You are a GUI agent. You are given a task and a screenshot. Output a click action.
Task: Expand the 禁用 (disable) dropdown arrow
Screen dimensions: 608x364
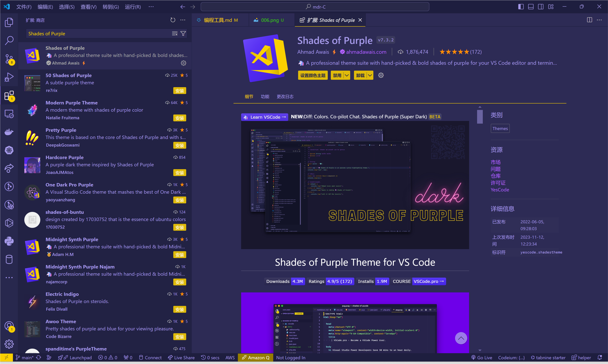pos(347,75)
